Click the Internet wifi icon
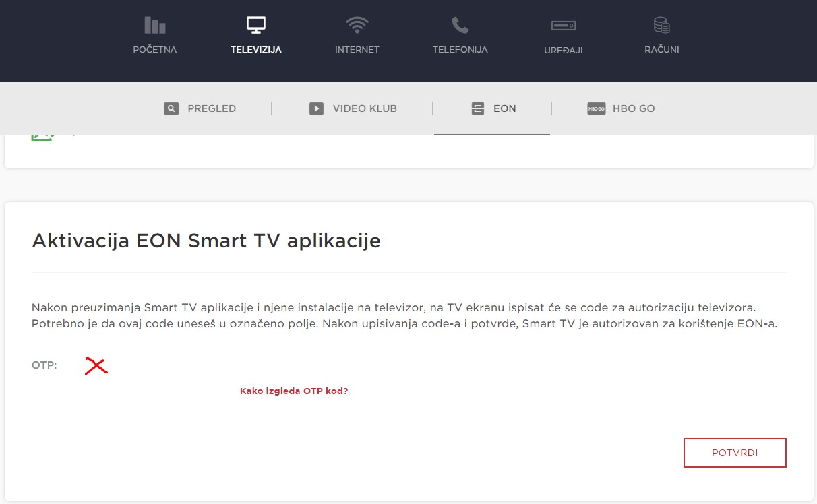Viewport: 817px width, 504px height. 357,26
